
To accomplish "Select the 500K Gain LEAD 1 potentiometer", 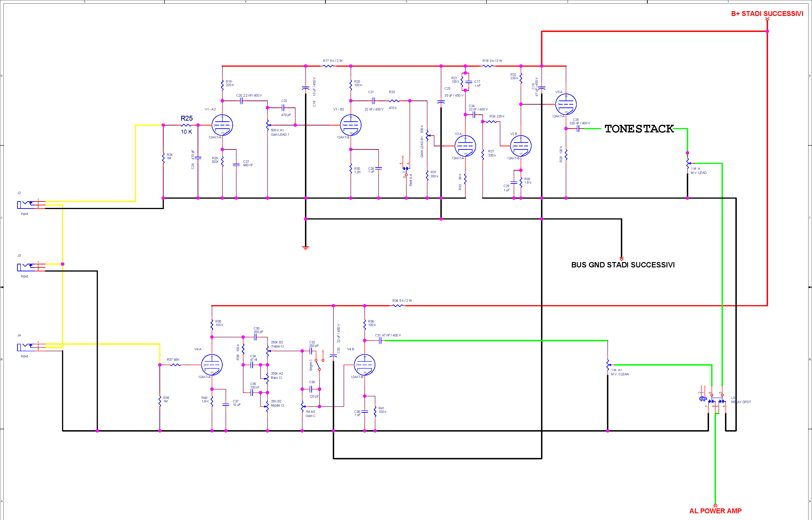I will coord(268,125).
